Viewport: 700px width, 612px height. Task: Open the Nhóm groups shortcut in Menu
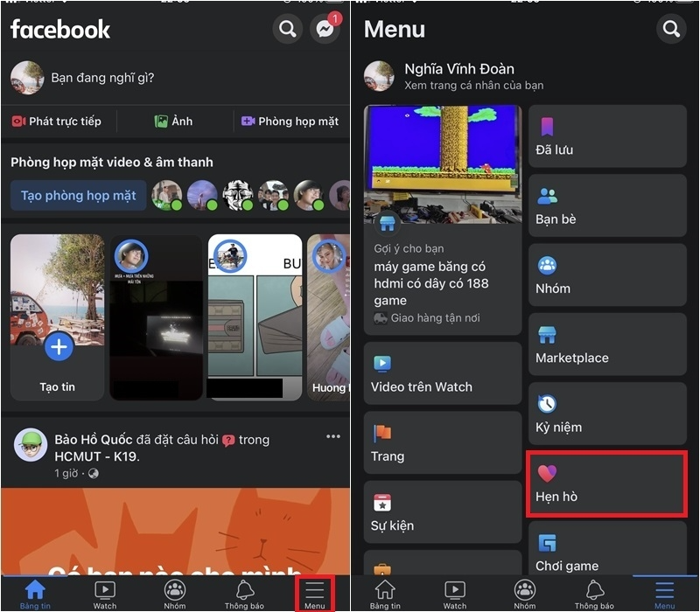click(607, 275)
